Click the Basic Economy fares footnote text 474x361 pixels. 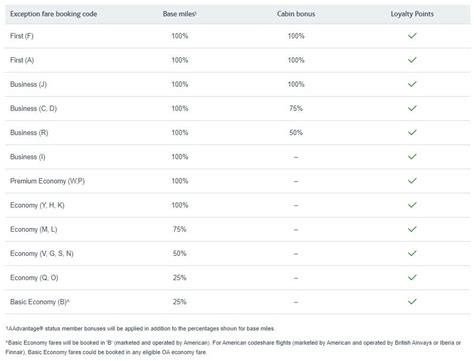(233, 347)
